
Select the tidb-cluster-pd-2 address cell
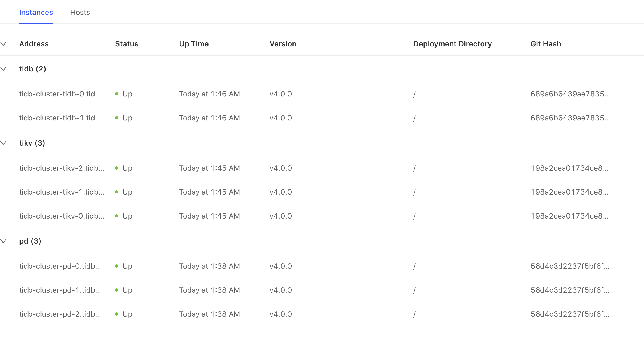coord(60,314)
